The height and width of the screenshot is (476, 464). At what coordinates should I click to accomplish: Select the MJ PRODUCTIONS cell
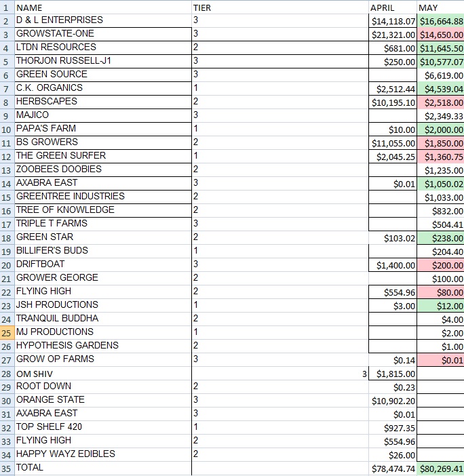click(103, 333)
